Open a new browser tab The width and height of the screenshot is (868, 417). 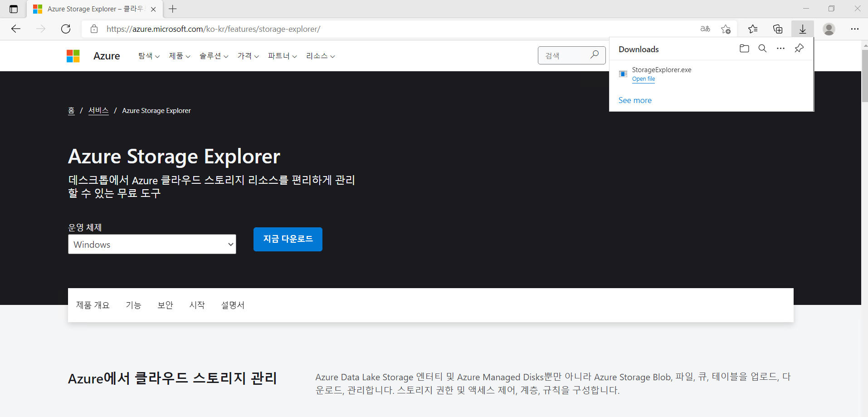tap(173, 9)
